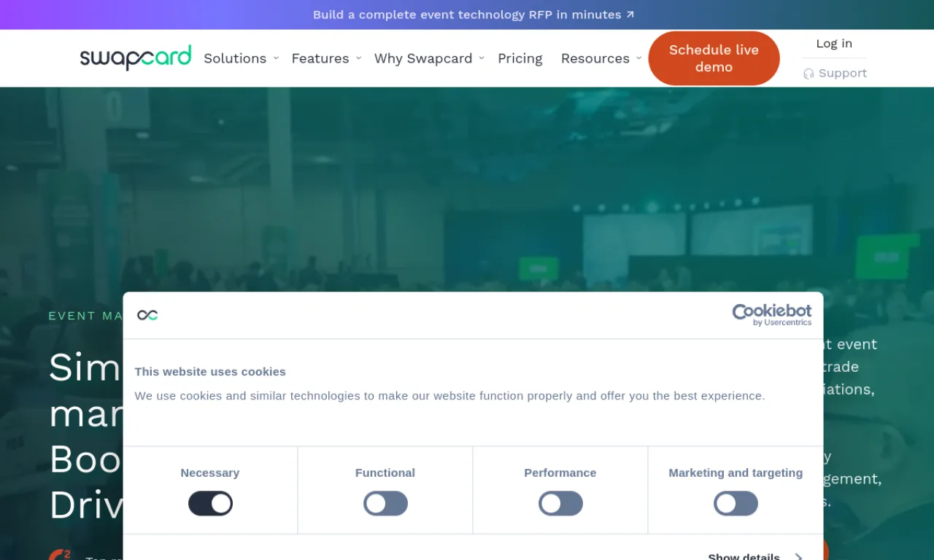934x560 pixels.
Task: Go to the Pricing page
Action: 520,58
